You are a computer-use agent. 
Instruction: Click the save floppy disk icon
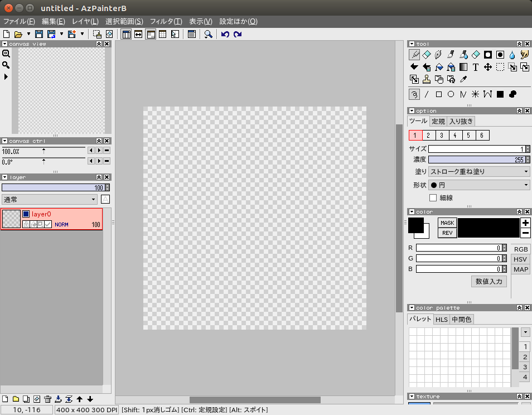coord(39,34)
